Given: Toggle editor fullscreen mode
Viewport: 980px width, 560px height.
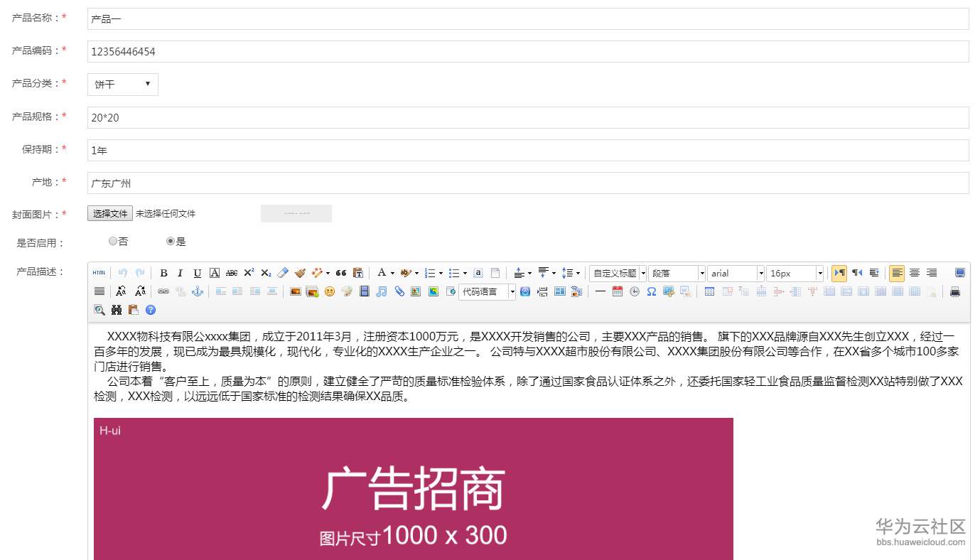Looking at the screenshot, I should [x=960, y=273].
